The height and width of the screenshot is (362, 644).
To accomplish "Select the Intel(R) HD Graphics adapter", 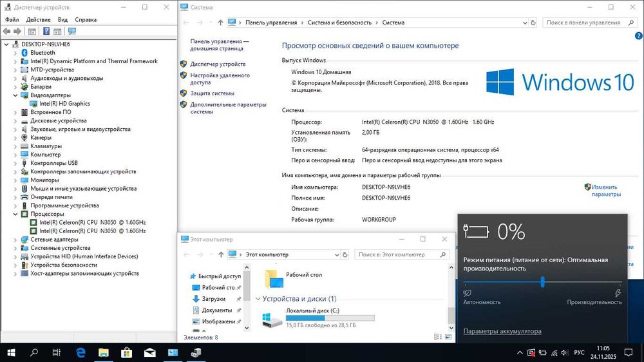I will click(64, 104).
